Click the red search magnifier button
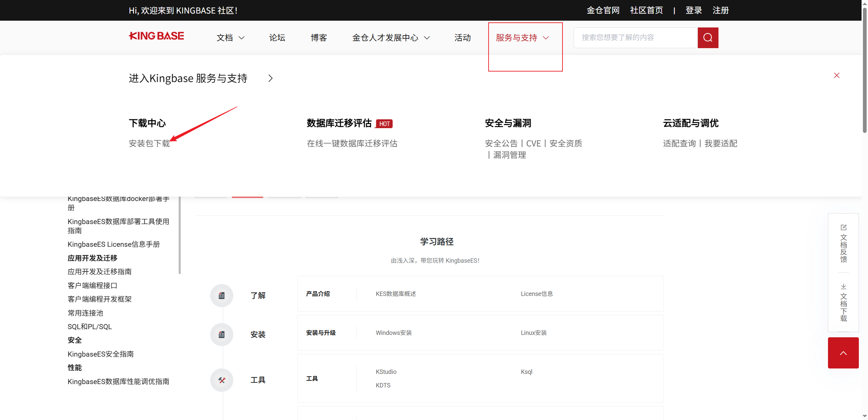The width and height of the screenshot is (868, 420). [x=708, y=38]
